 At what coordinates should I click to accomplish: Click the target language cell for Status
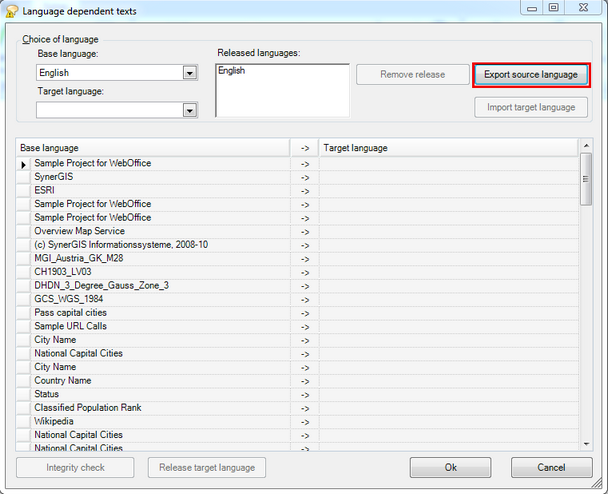(x=449, y=394)
